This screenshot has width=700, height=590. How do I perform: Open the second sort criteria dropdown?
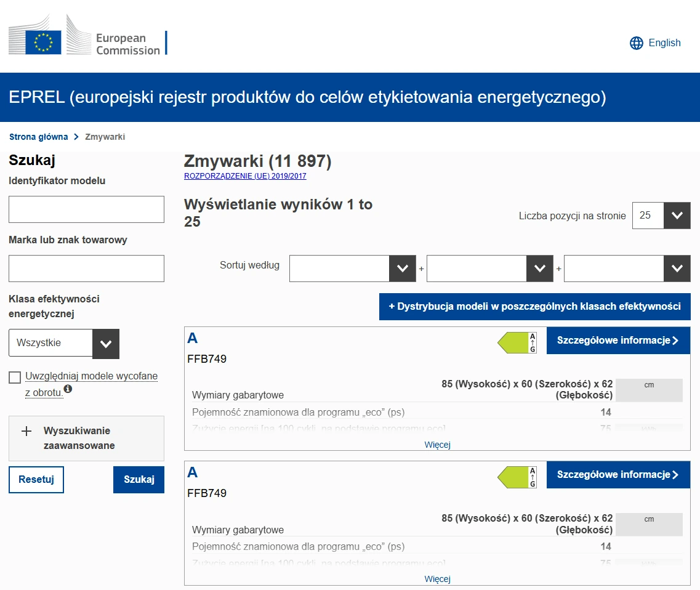point(489,269)
